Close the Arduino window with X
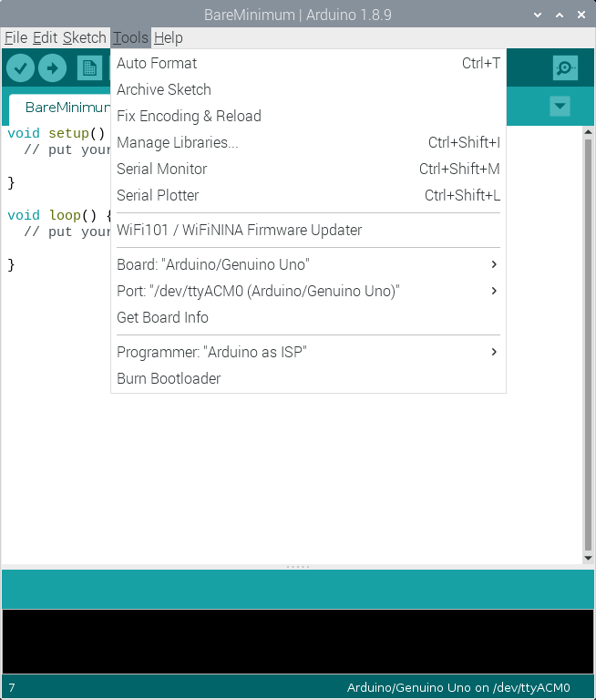596x700 pixels. 581,15
